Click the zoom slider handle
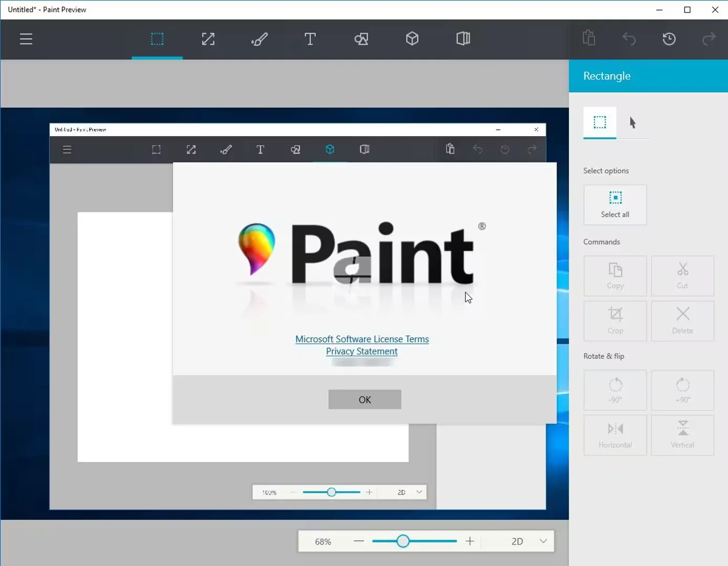 point(403,541)
